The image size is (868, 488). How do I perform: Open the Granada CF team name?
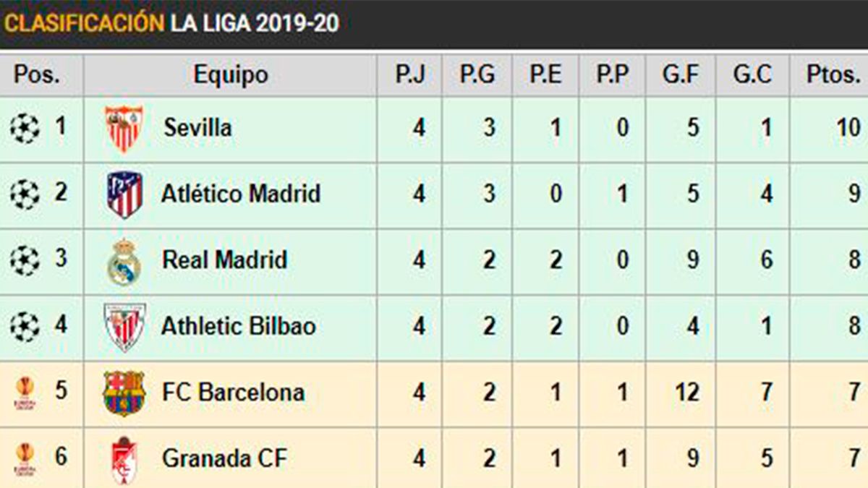(224, 458)
